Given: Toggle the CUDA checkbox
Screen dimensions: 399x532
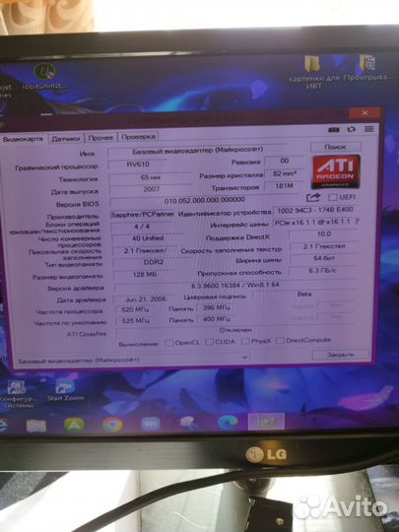Looking at the screenshot, I should pyautogui.click(x=209, y=342).
